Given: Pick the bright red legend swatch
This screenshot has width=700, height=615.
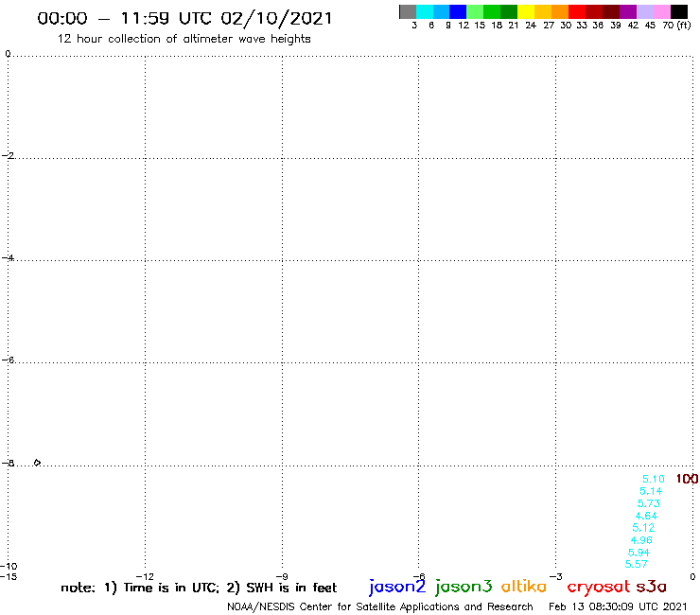Looking at the screenshot, I should pos(577,11).
